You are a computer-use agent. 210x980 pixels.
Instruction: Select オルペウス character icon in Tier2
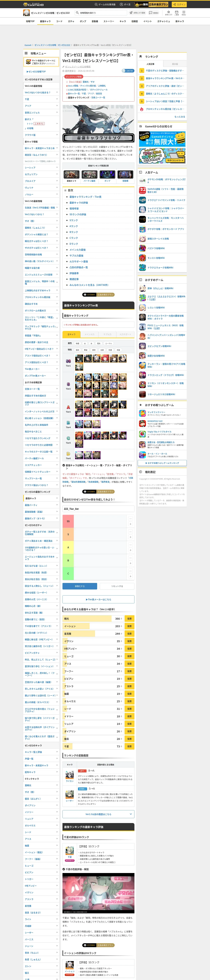click(x=114, y=394)
